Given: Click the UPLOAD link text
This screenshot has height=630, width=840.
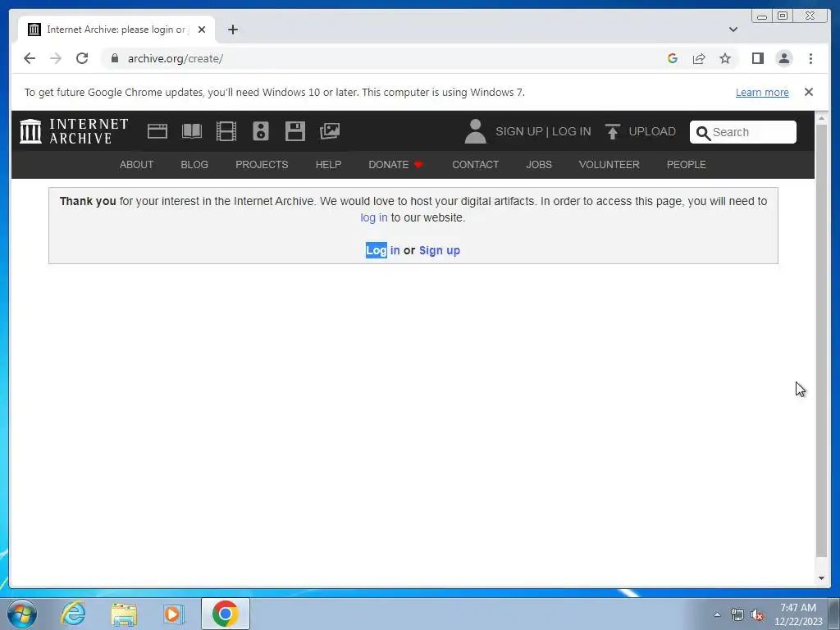Looking at the screenshot, I should pos(652,131).
